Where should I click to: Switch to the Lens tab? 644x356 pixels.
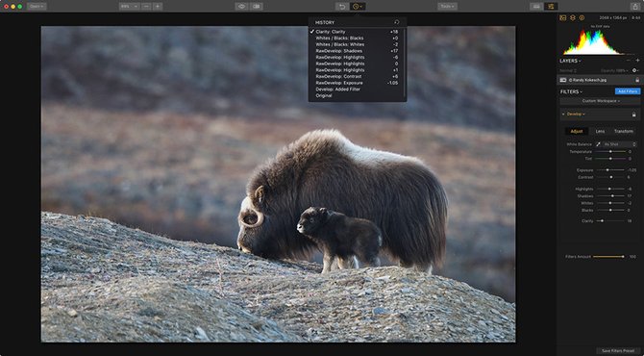(600, 131)
